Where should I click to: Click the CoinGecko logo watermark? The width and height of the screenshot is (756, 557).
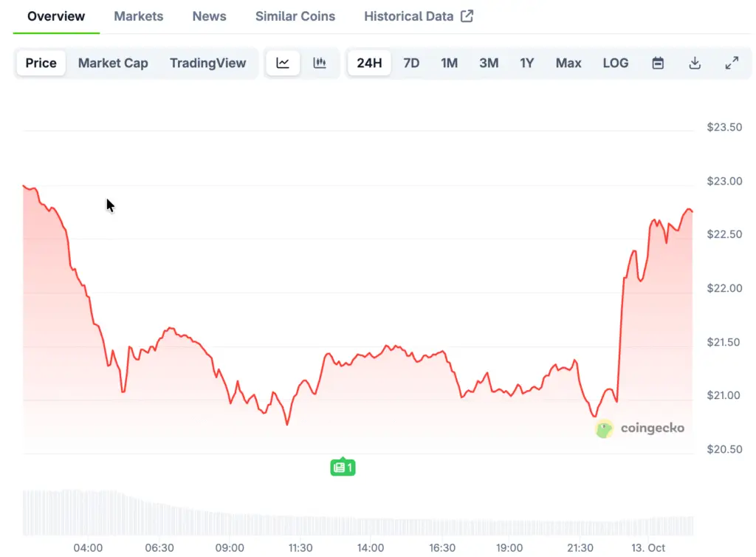(x=640, y=428)
